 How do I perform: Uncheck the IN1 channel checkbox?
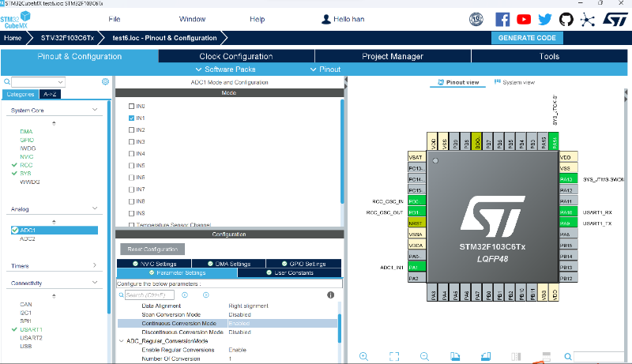point(132,118)
